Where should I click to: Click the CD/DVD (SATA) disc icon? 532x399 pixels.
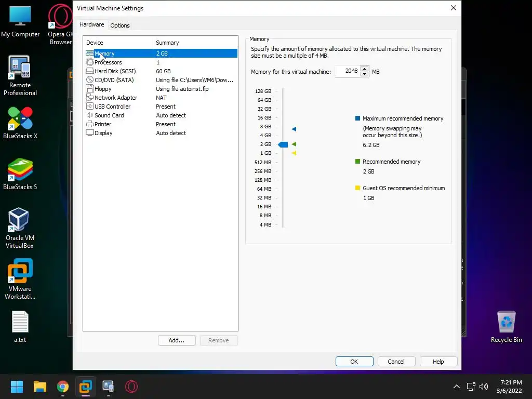[89, 79]
